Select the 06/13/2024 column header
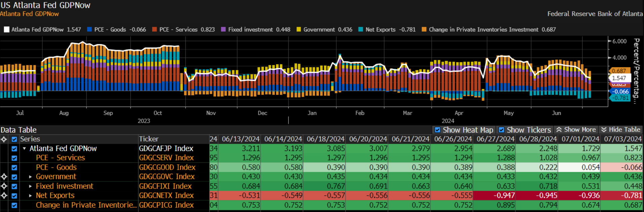 [x=241, y=139]
